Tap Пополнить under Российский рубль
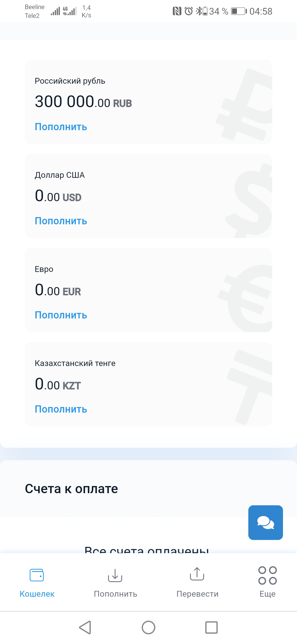 (x=61, y=127)
